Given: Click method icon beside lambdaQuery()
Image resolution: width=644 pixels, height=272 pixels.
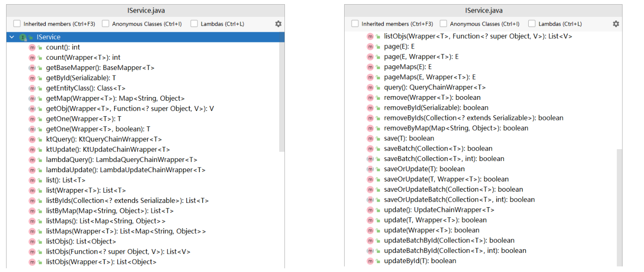Looking at the screenshot, I should (32, 160).
